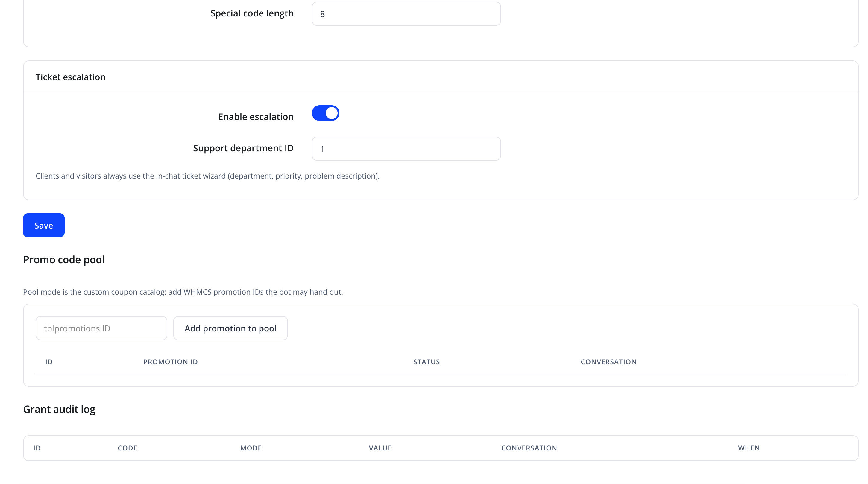Click the CODE column in audit log
Screen dimensions: 868x484
point(128,448)
